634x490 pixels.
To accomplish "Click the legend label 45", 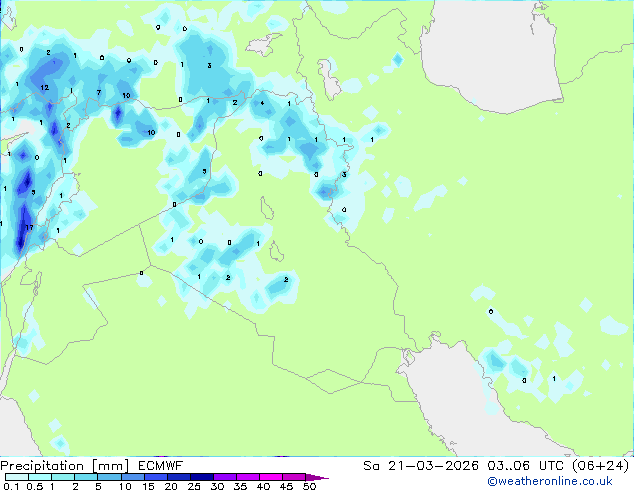I will point(286,486).
